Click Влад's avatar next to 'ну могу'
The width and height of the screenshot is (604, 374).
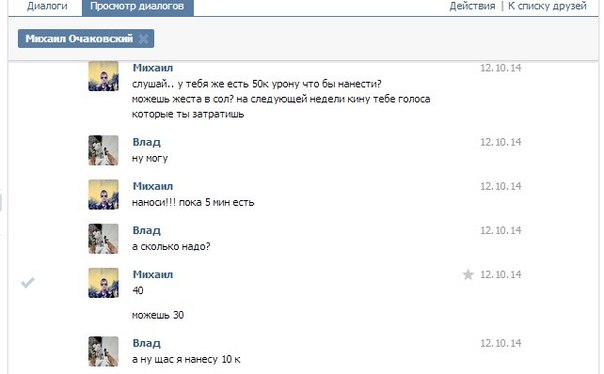103,150
